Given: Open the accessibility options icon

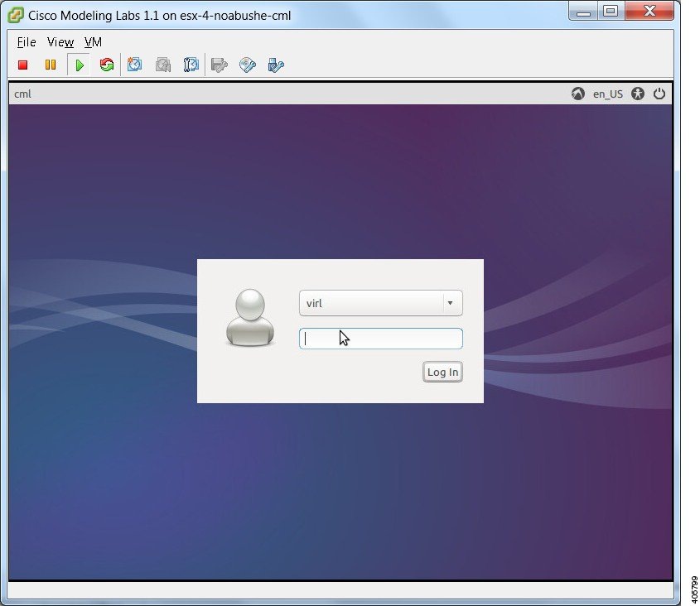Looking at the screenshot, I should tap(638, 94).
